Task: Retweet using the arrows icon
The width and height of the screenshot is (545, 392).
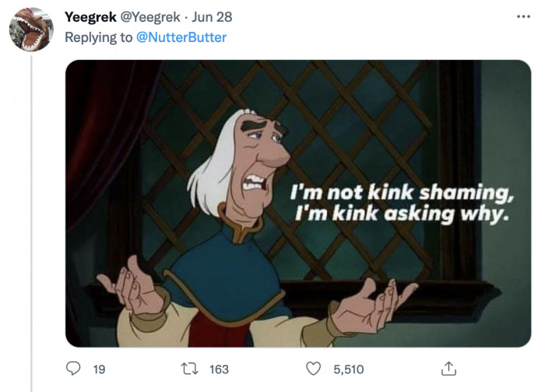Action: click(191, 369)
